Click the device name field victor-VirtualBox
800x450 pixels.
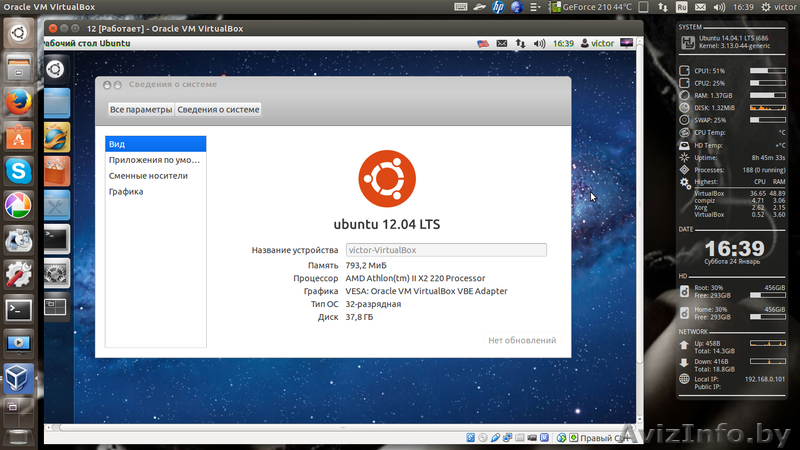[446, 250]
